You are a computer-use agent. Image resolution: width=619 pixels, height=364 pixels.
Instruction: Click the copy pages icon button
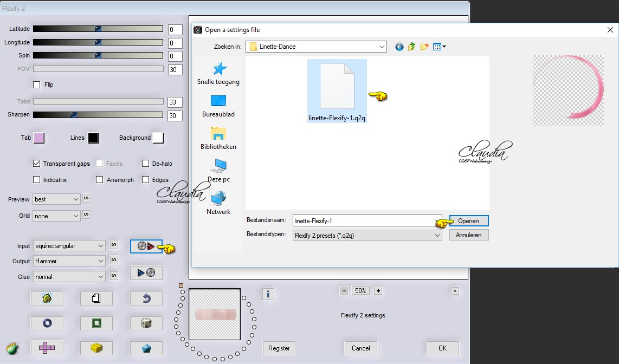96,298
